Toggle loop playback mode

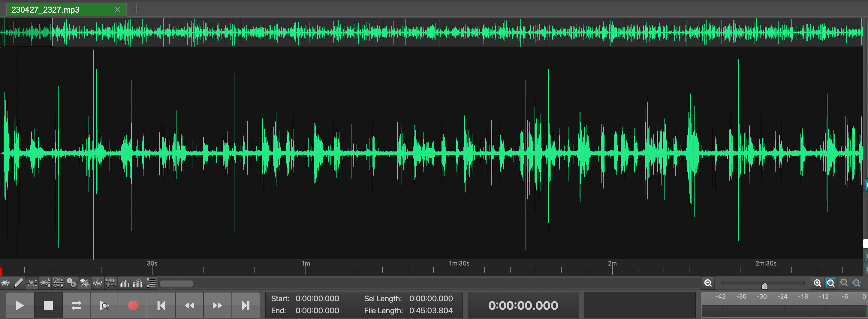[77, 305]
